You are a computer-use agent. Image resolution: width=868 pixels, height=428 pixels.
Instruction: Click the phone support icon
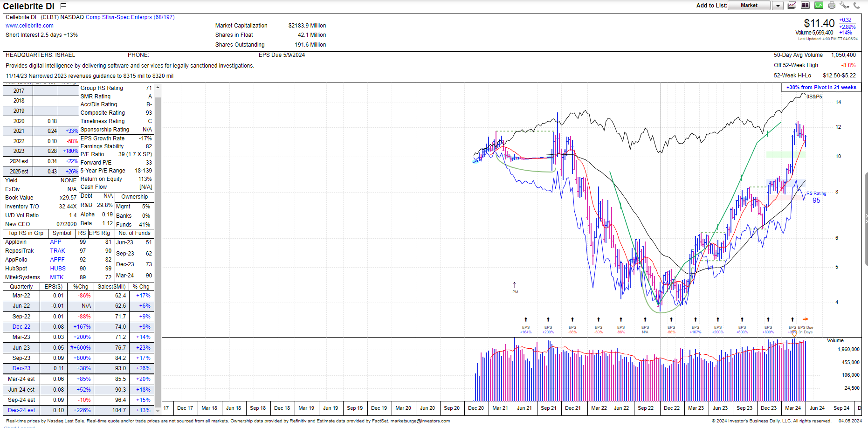point(857,6)
